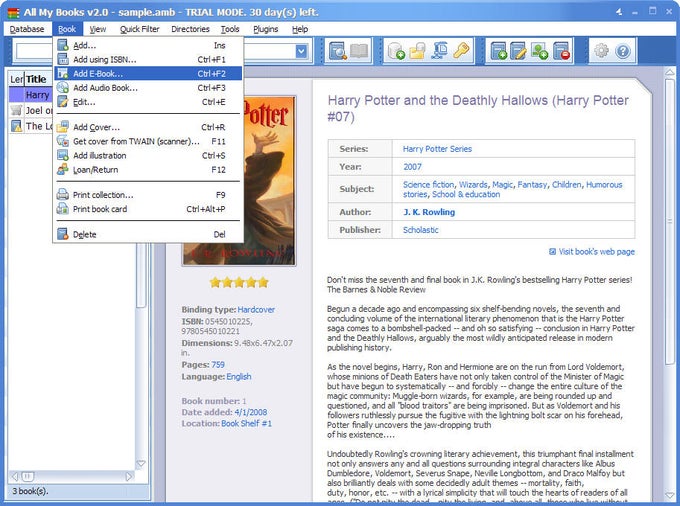Image resolution: width=680 pixels, height=506 pixels.
Task: Click the compress database toolbar icon
Action: click(x=439, y=51)
